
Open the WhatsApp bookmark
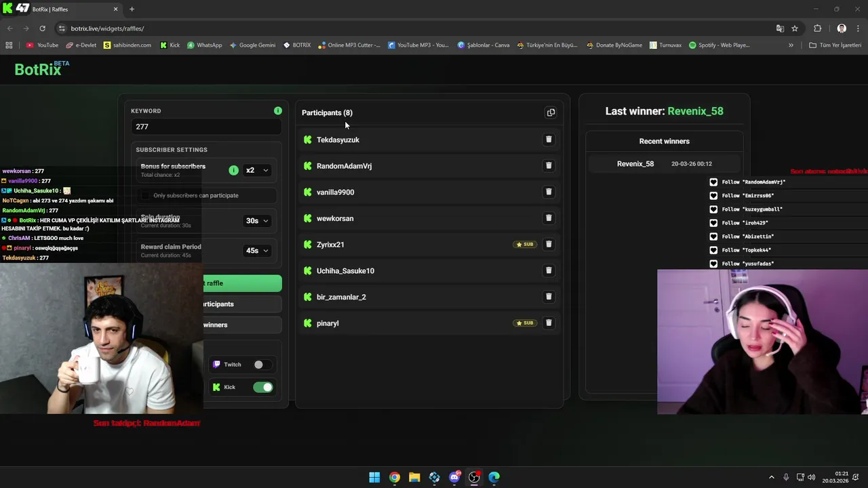click(205, 45)
